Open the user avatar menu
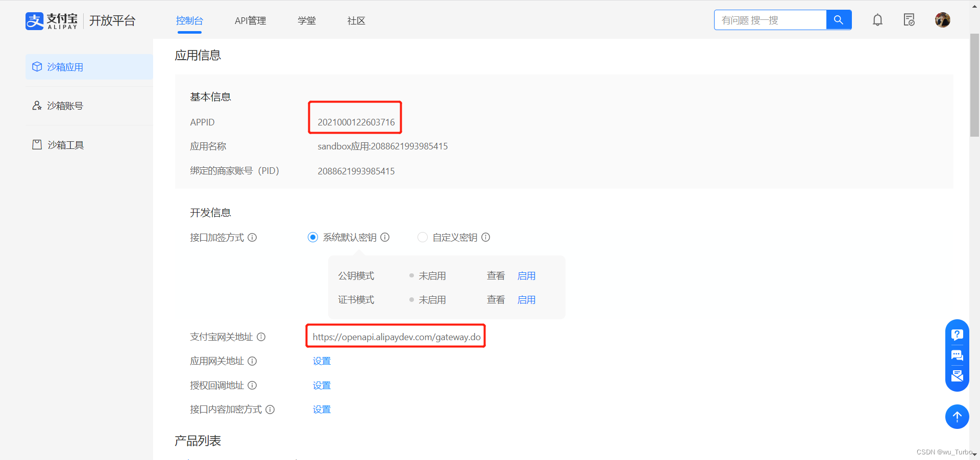Image resolution: width=980 pixels, height=460 pixels. click(x=942, y=20)
